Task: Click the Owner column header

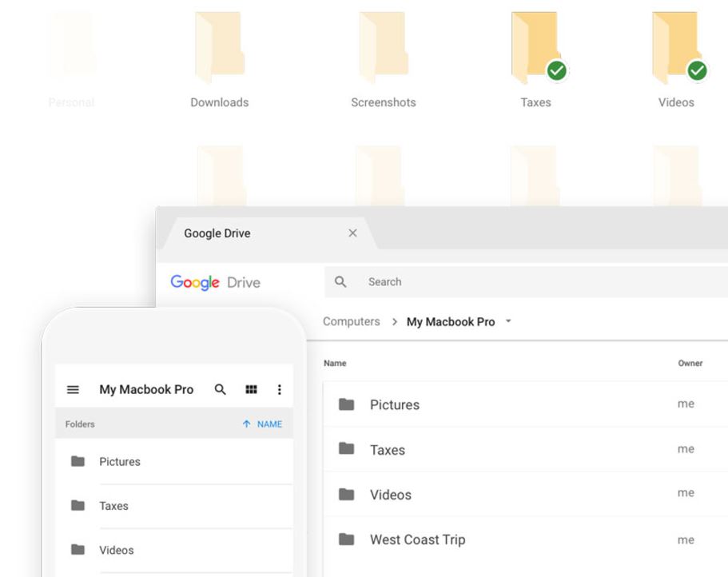Action: coord(690,363)
